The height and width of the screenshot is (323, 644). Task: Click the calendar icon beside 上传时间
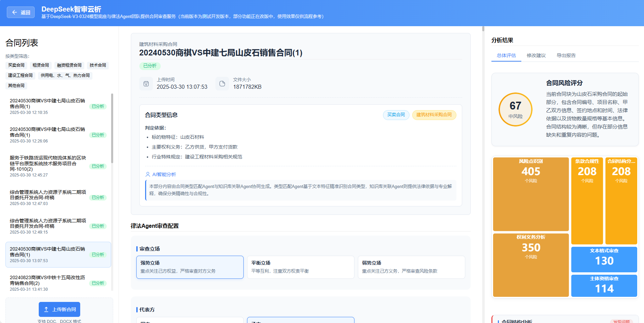(x=146, y=83)
